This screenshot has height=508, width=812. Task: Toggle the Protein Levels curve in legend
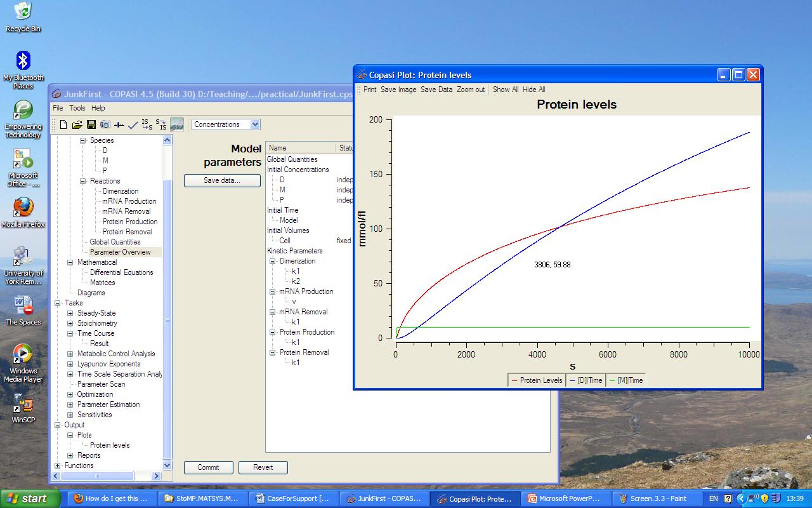pos(536,380)
